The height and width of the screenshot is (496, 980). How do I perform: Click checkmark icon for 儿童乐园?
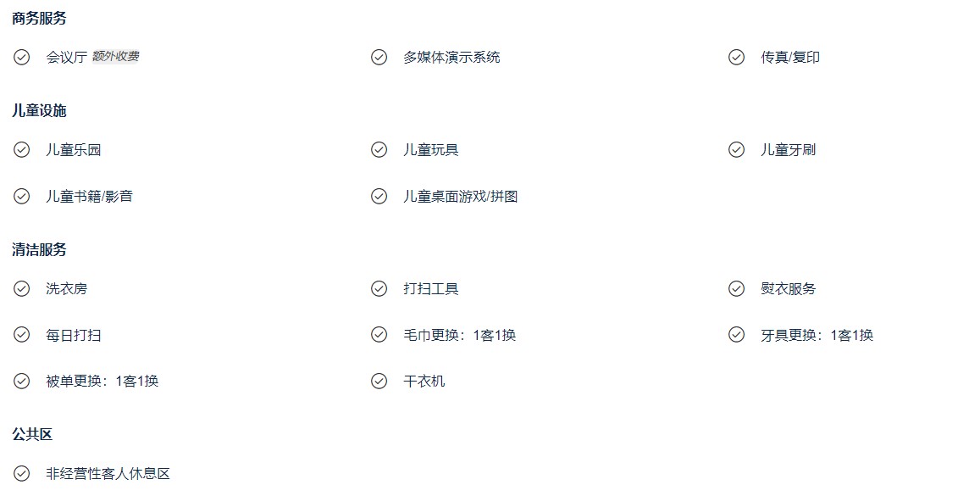coord(21,149)
